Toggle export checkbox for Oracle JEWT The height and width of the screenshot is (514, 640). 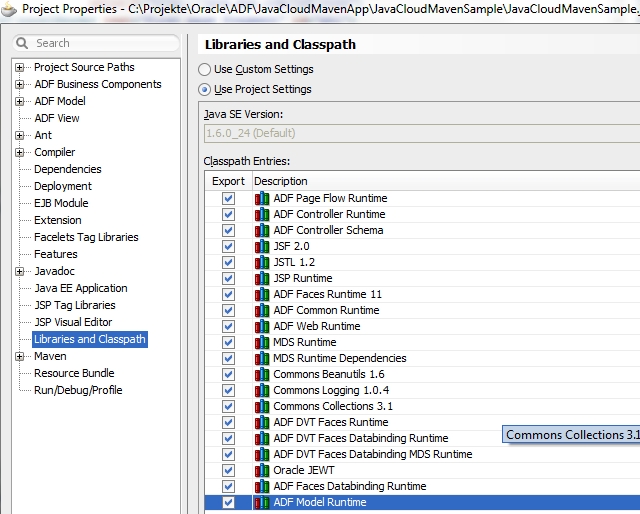click(228, 470)
